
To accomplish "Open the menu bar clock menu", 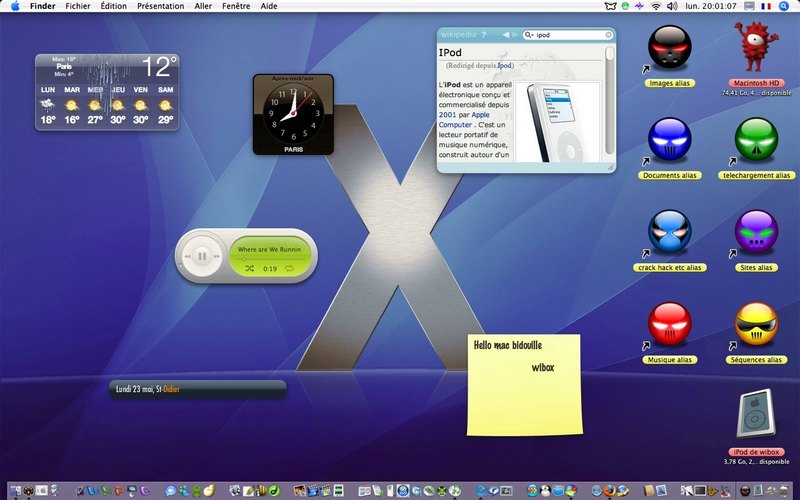I will pos(711,6).
